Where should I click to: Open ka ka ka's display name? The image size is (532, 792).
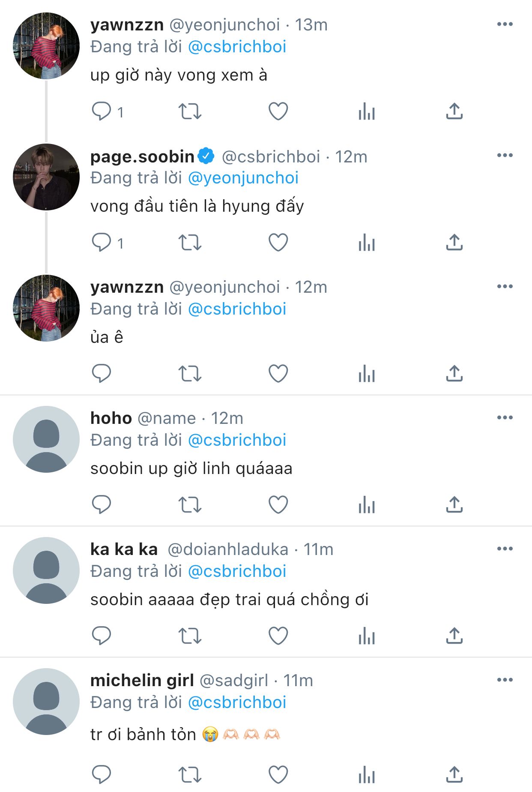coord(124,549)
